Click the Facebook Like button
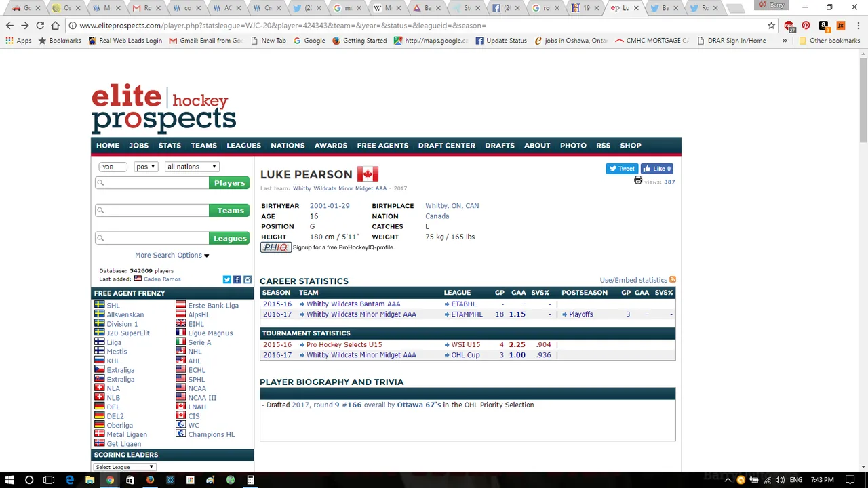This screenshot has width=868, height=488. click(x=656, y=169)
